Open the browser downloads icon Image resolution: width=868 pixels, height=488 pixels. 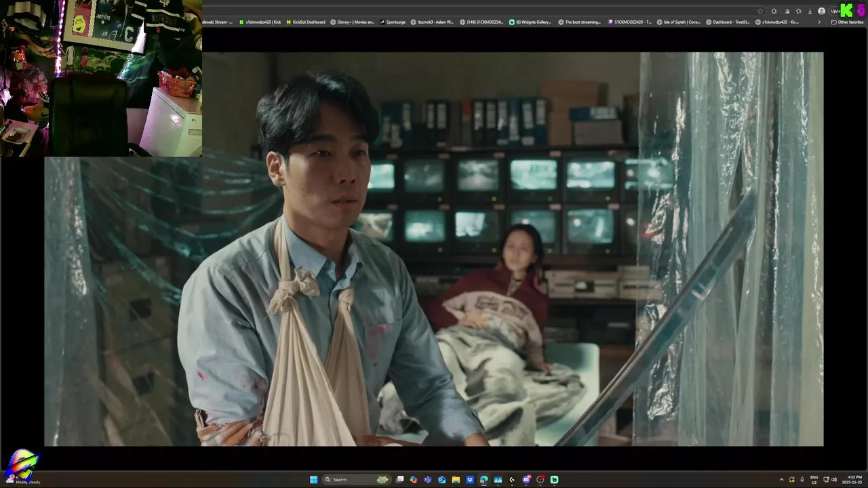[x=810, y=11]
